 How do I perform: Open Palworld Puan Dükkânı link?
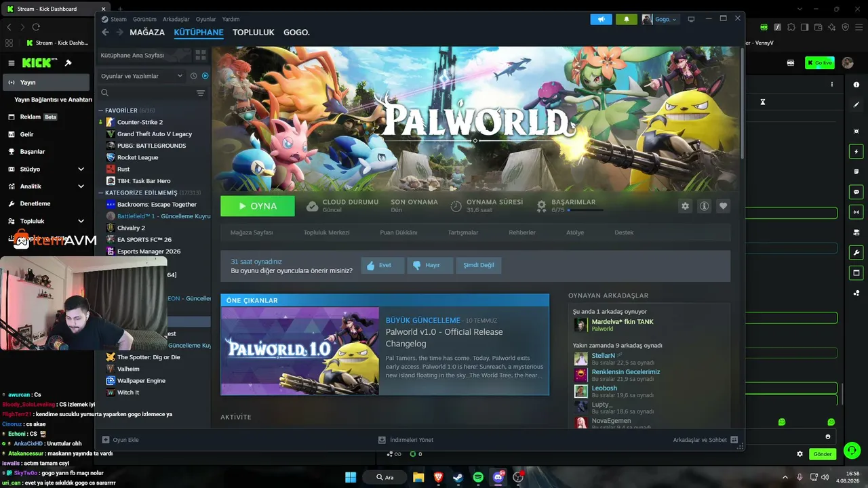[399, 232]
